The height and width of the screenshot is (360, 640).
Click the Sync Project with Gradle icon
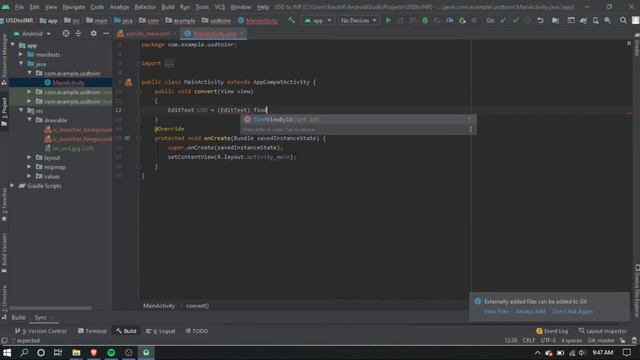coord(583,20)
